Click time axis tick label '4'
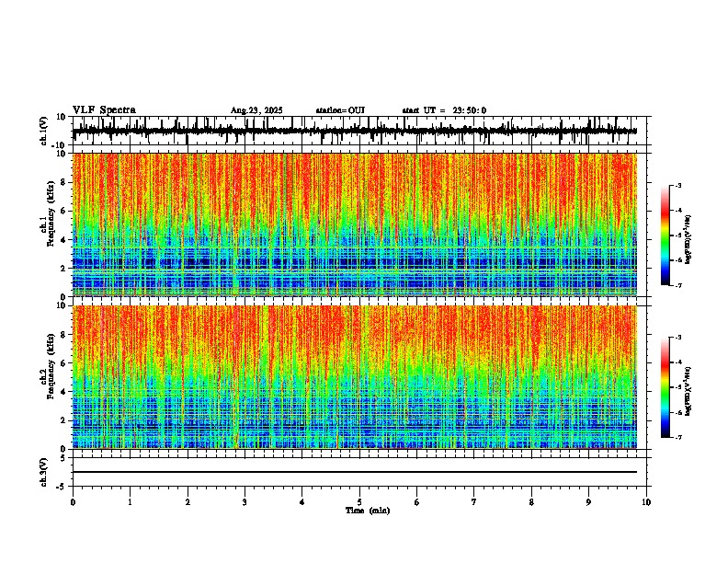This screenshot has height=563, width=728. [x=302, y=502]
